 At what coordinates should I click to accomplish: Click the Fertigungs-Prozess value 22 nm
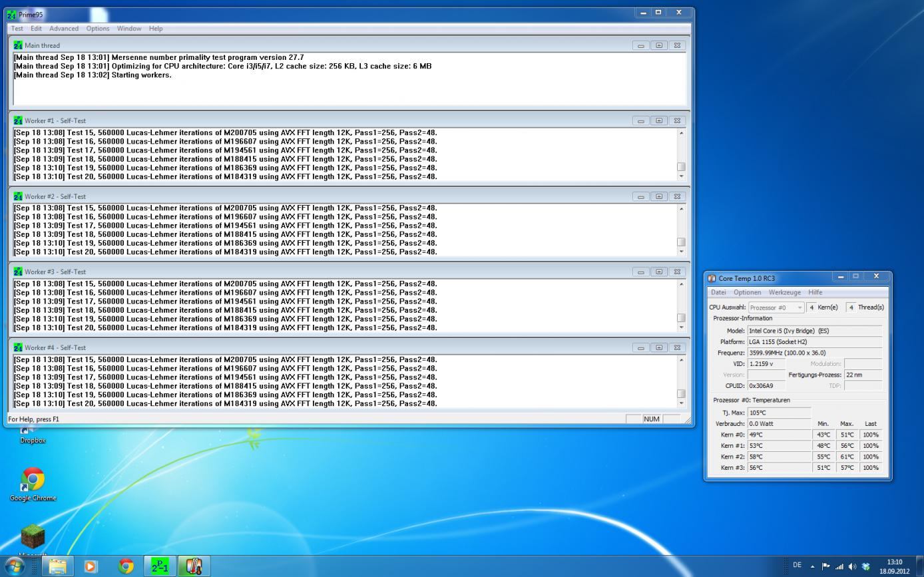[x=863, y=375]
